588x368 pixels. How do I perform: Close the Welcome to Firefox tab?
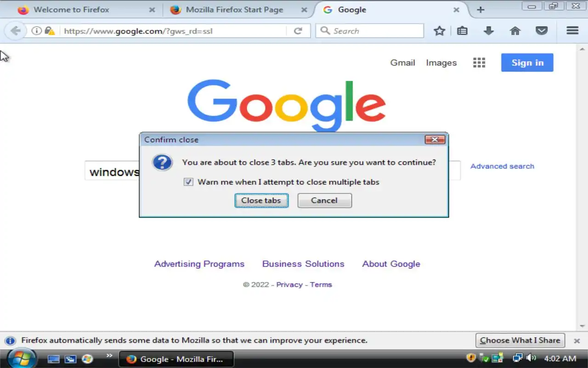click(152, 10)
